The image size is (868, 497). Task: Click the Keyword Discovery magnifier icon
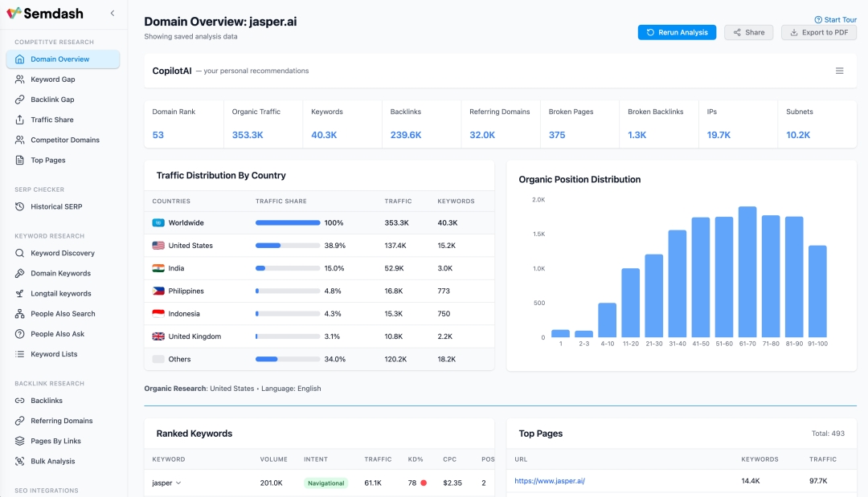tap(20, 253)
